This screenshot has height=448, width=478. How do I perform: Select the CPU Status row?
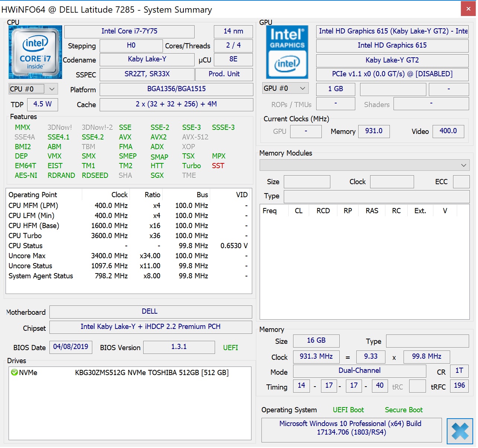point(128,246)
